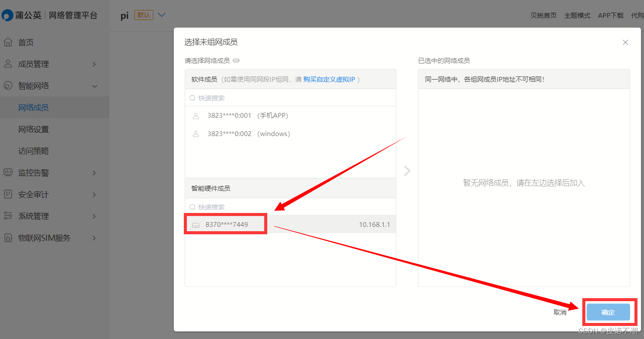Viewport: 644px width, 339px height.
Task: Expand the 成员管理 menu chevron
Action: tap(94, 64)
